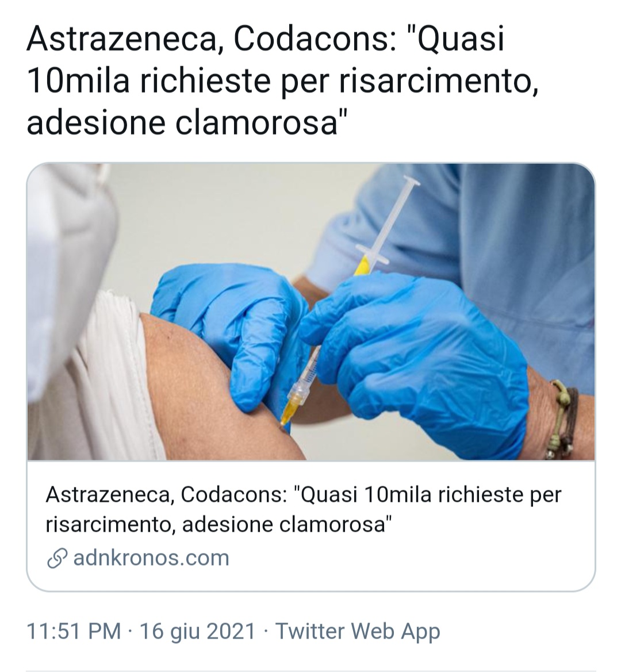The height and width of the screenshot is (672, 621).
Task: Click the card's second line "risarcimento, adesione clamorosa"
Action: click(219, 525)
